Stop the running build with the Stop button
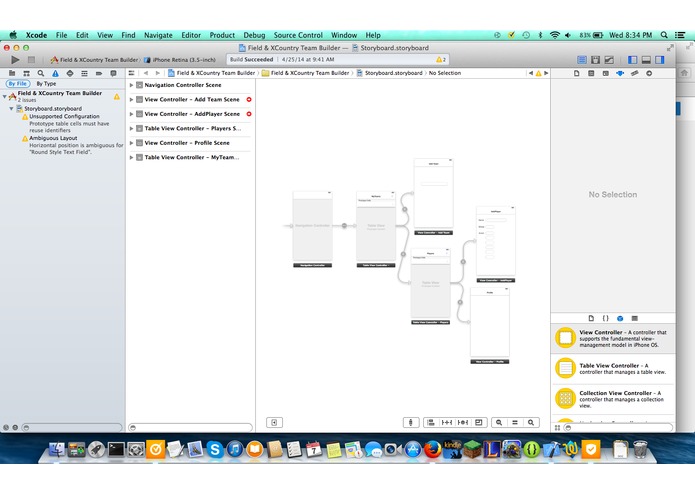This screenshot has height=494, width=695. (x=31, y=59)
